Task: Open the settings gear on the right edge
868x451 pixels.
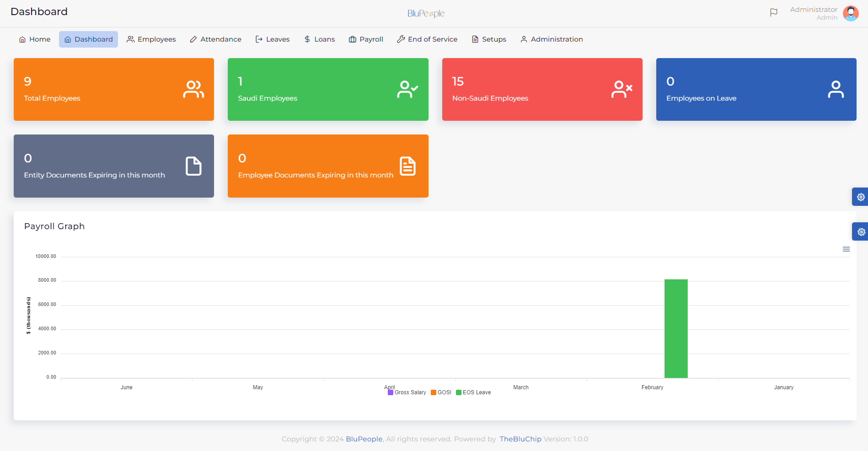Action: pyautogui.click(x=861, y=197)
